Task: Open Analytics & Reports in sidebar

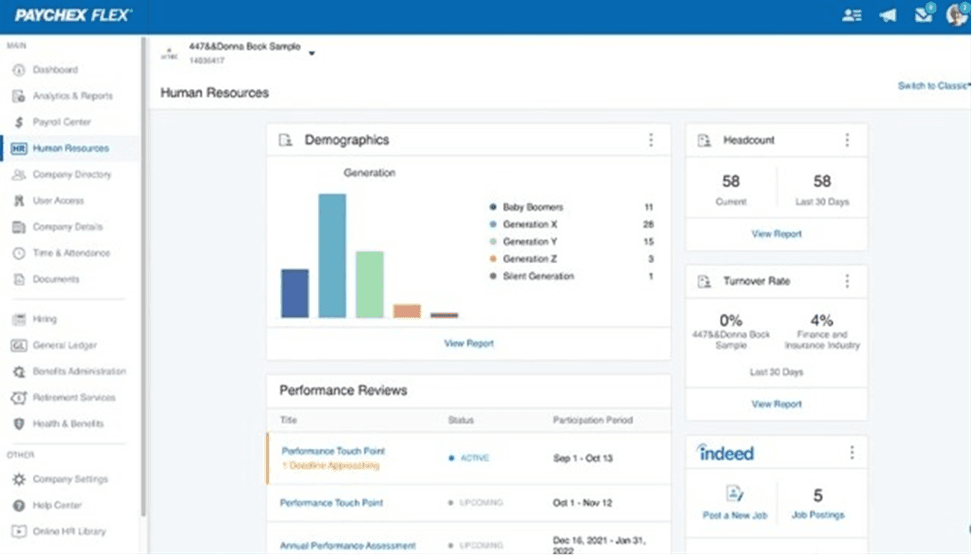Action: pos(72,96)
